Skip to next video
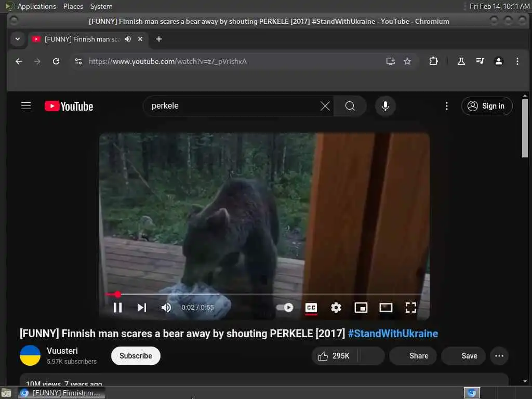This screenshot has width=532, height=399. click(x=142, y=308)
